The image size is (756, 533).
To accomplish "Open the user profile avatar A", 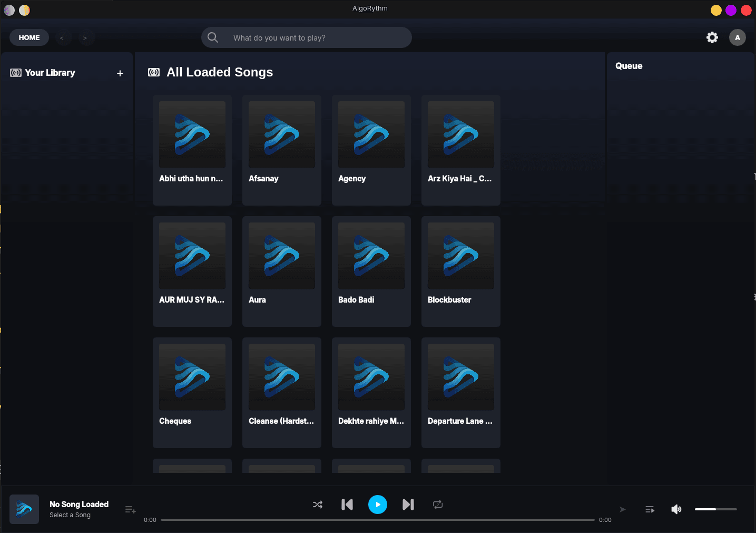I will tap(738, 37).
